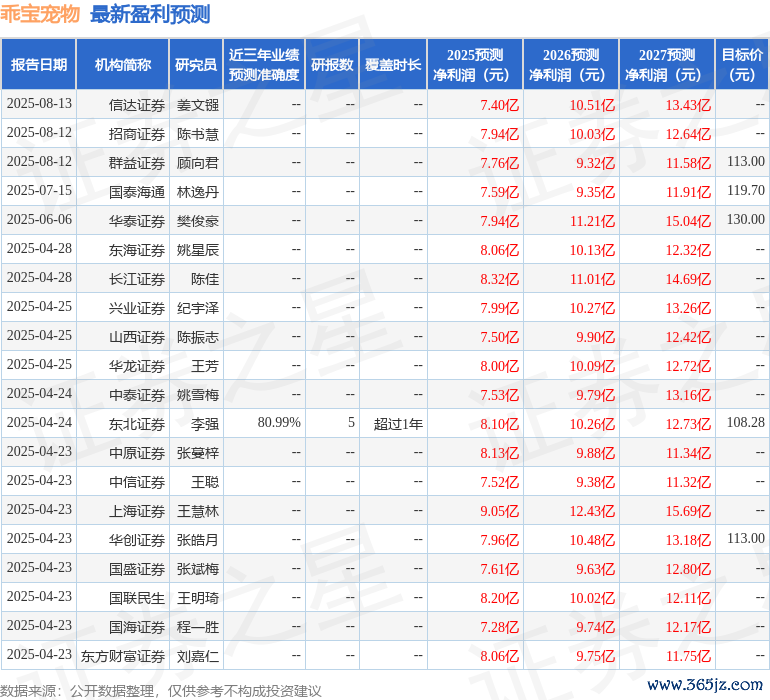Click 东海证券 institution name

(x=137, y=250)
